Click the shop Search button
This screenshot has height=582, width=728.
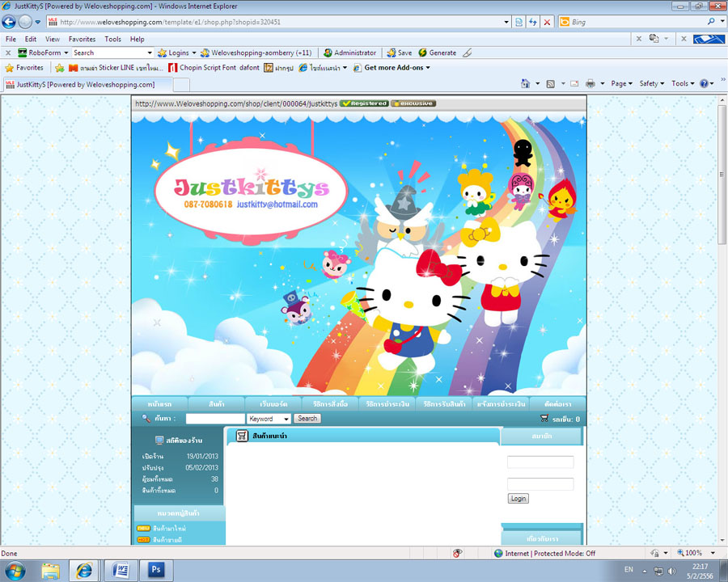pos(307,419)
